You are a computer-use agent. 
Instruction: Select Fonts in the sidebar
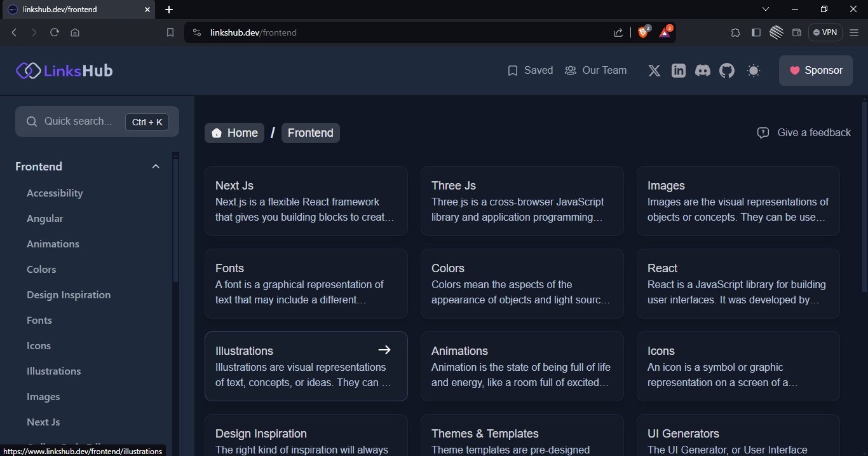pos(39,320)
